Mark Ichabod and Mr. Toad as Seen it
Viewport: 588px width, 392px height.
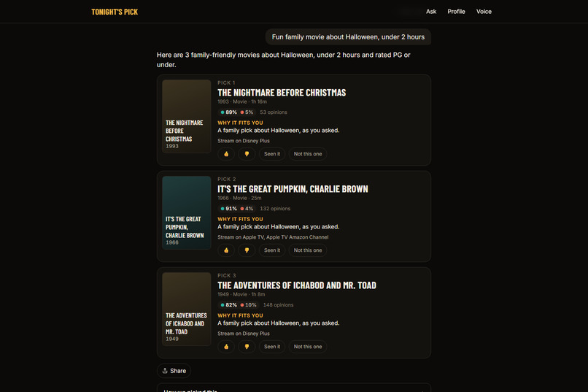272,347
